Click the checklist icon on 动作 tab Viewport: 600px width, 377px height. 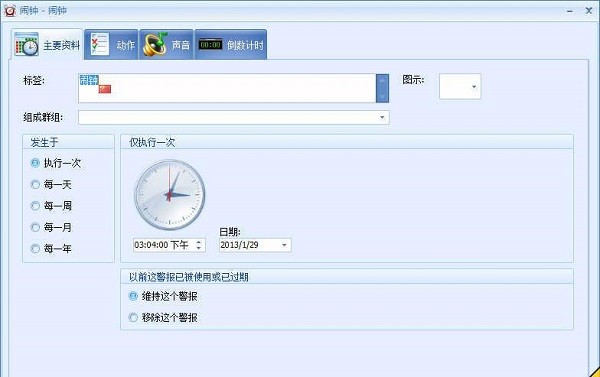[x=100, y=44]
